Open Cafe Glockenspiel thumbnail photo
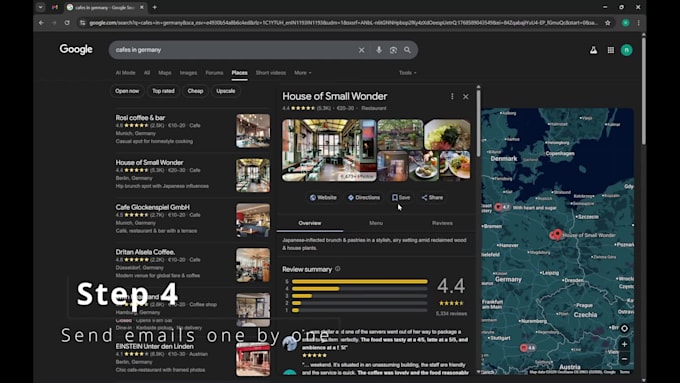The height and width of the screenshot is (383, 680). 253,220
